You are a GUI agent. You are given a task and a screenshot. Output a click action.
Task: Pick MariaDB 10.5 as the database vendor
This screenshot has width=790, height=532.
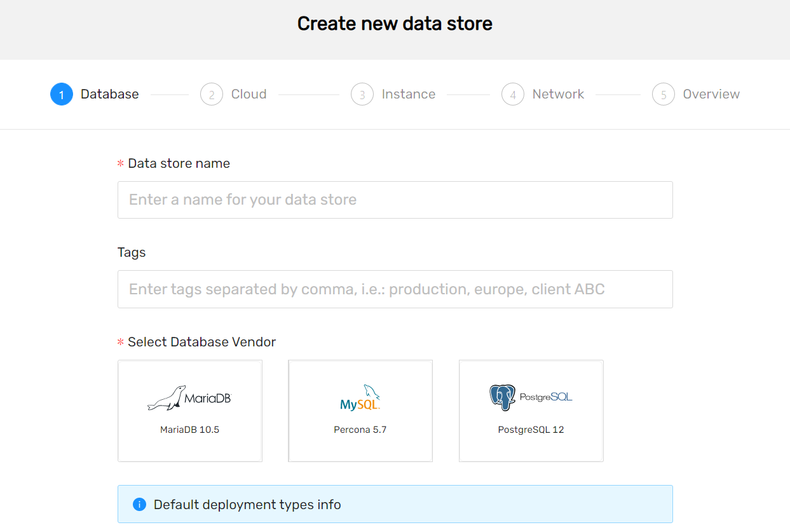(190, 411)
